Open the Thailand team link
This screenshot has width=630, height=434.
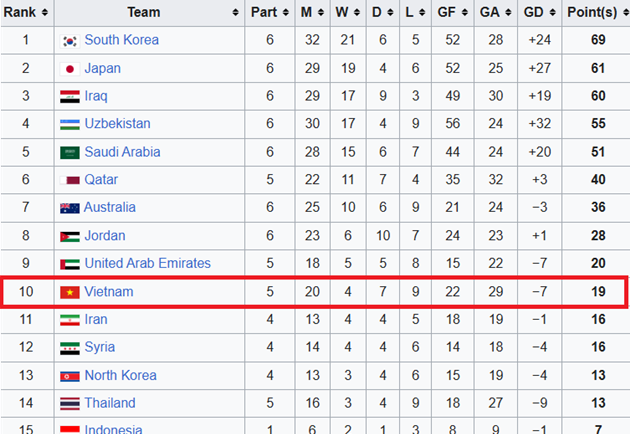(110, 403)
